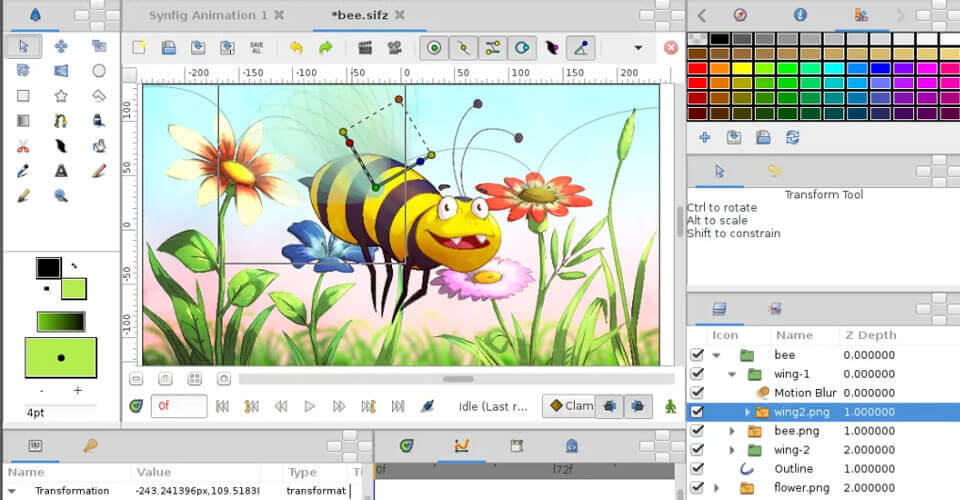Switch to the bee.sifz document tab

point(361,15)
